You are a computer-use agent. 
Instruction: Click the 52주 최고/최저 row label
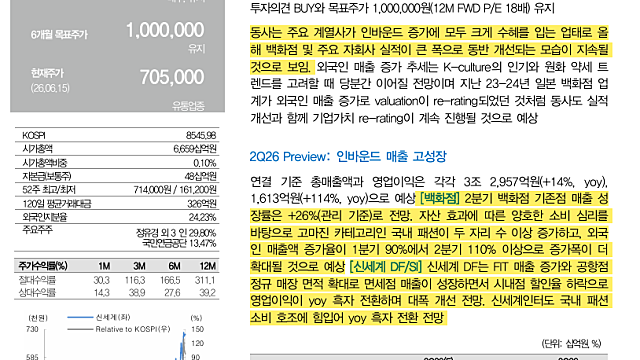49,190
